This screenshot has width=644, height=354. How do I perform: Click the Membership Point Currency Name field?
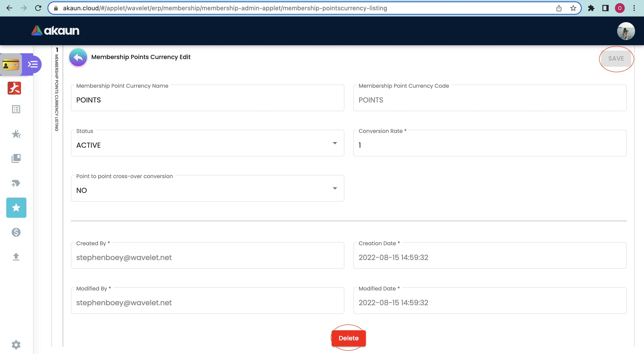[207, 100]
